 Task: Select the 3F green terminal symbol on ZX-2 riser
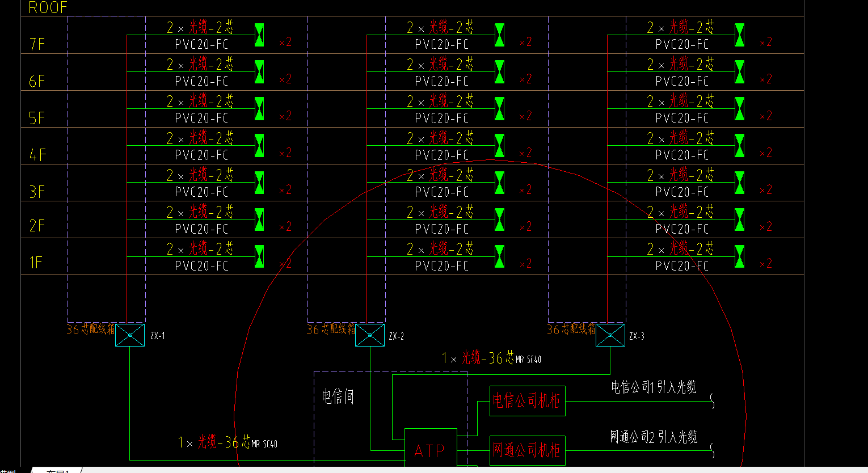coord(500,183)
